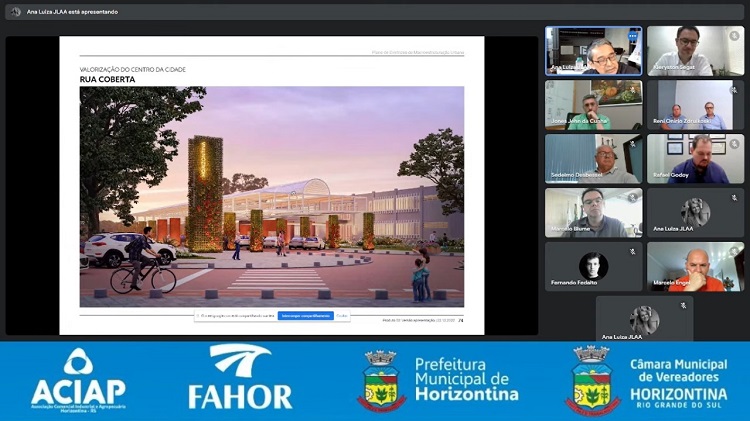Click muted microphone icon on Marcelo Engel's tile
Image resolution: width=750 pixels, height=421 pixels.
(735, 251)
